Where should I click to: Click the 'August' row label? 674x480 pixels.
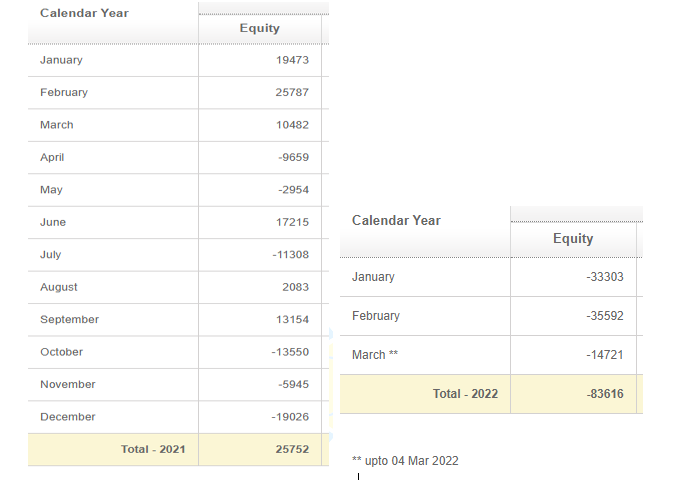tap(59, 287)
